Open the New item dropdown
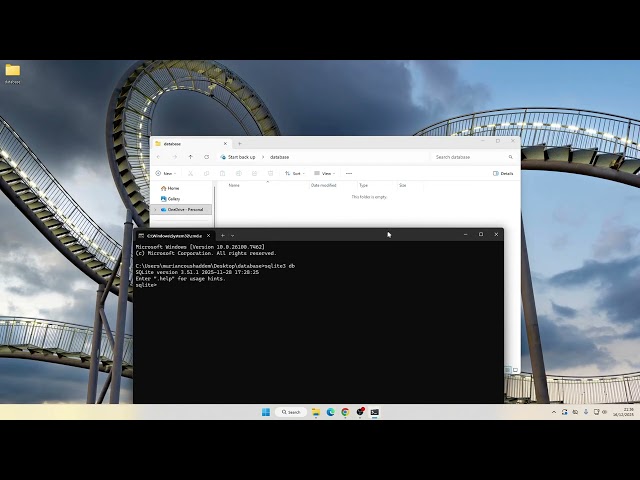640x480 pixels. coord(166,173)
